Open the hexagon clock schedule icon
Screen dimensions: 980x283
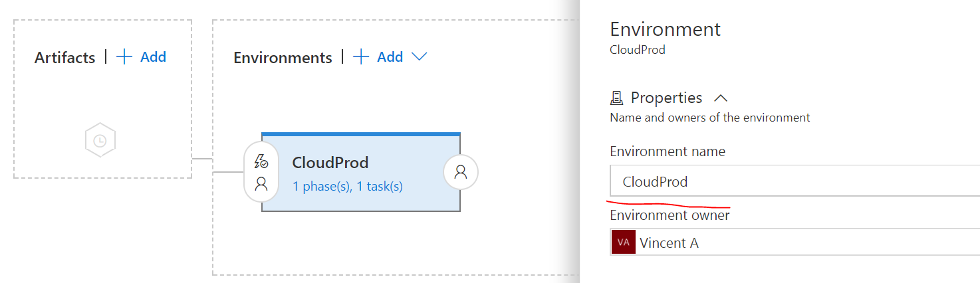click(100, 141)
